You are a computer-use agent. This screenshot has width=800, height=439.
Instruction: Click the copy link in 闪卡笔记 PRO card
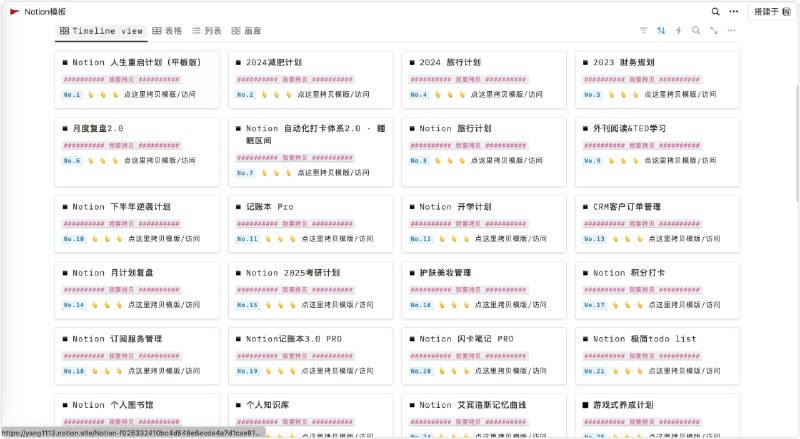(x=511, y=371)
